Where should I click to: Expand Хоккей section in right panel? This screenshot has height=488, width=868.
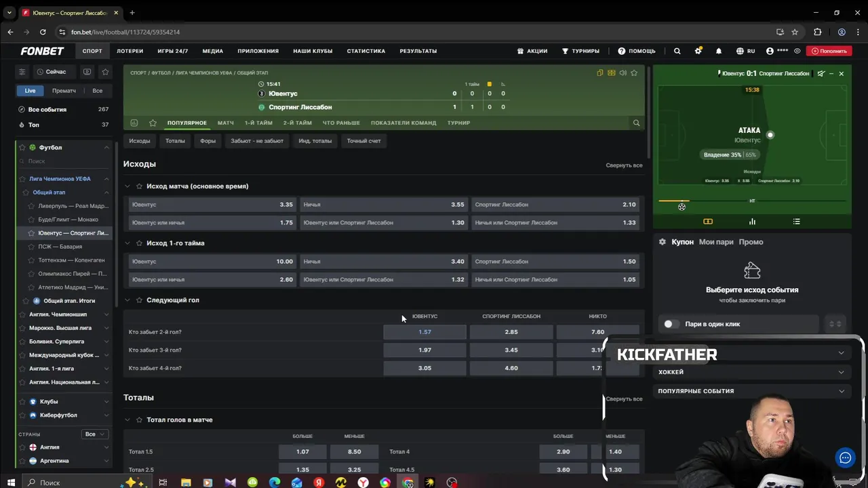point(752,372)
